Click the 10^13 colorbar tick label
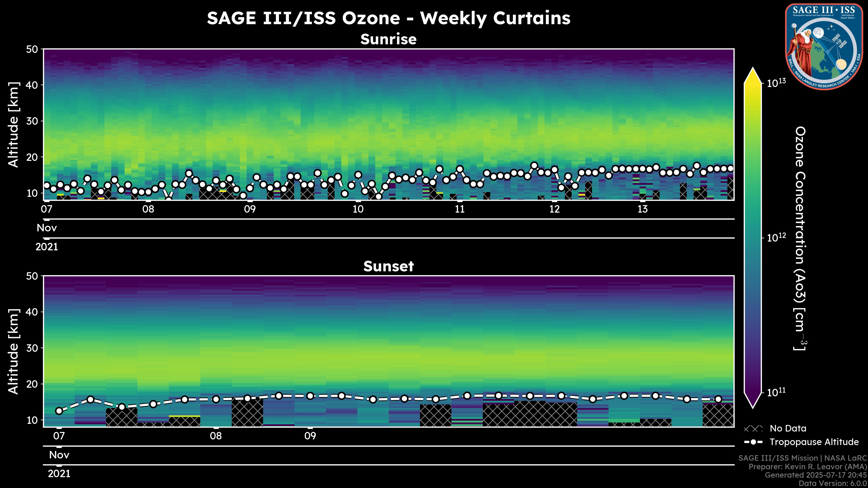The height and width of the screenshot is (488, 868). coord(776,83)
